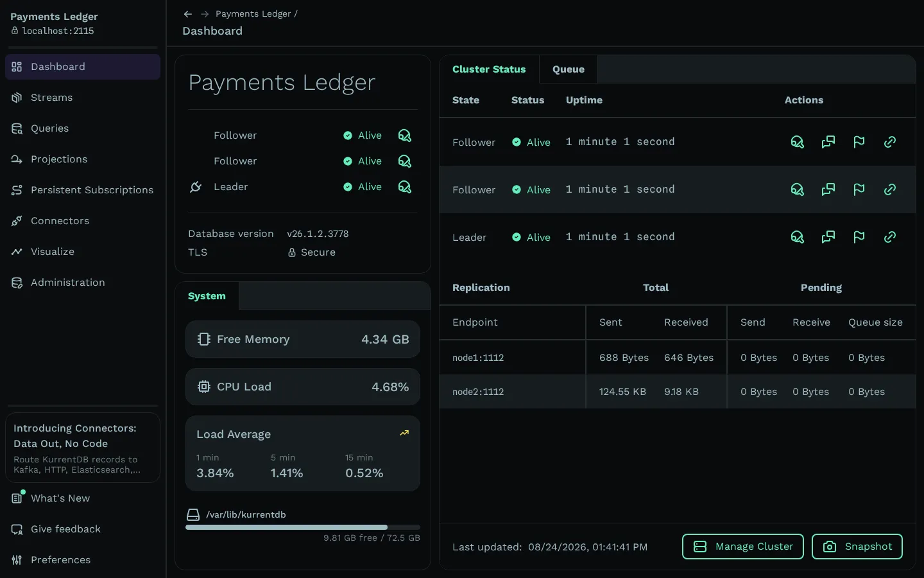Viewport: 924px width, 578px height.
Task: Go to Queries in the sidebar
Action: 83,128
